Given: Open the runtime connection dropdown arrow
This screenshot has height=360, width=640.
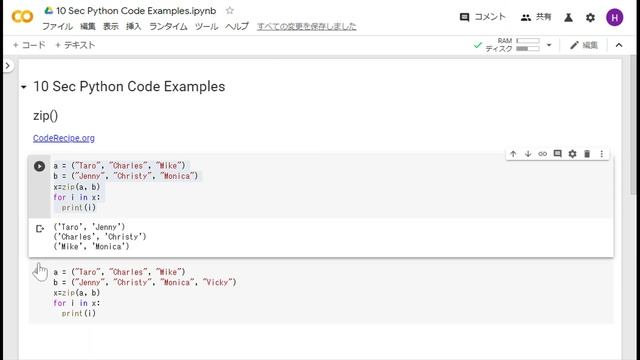Looking at the screenshot, I should coord(549,45).
